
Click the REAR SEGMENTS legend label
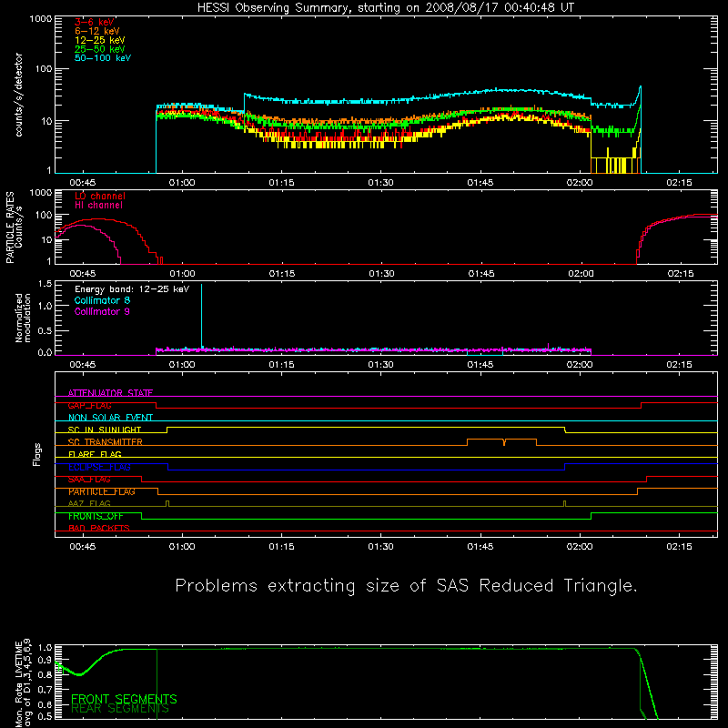click(x=120, y=709)
